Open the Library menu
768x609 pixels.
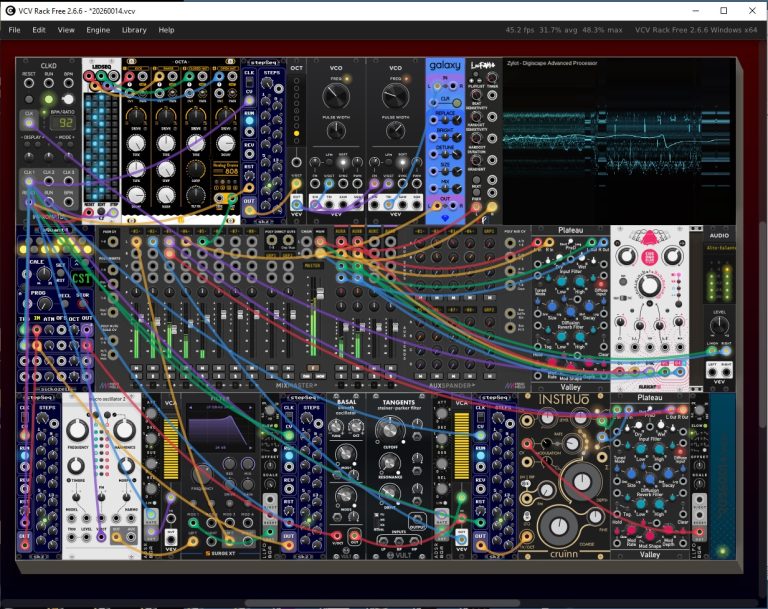[134, 30]
